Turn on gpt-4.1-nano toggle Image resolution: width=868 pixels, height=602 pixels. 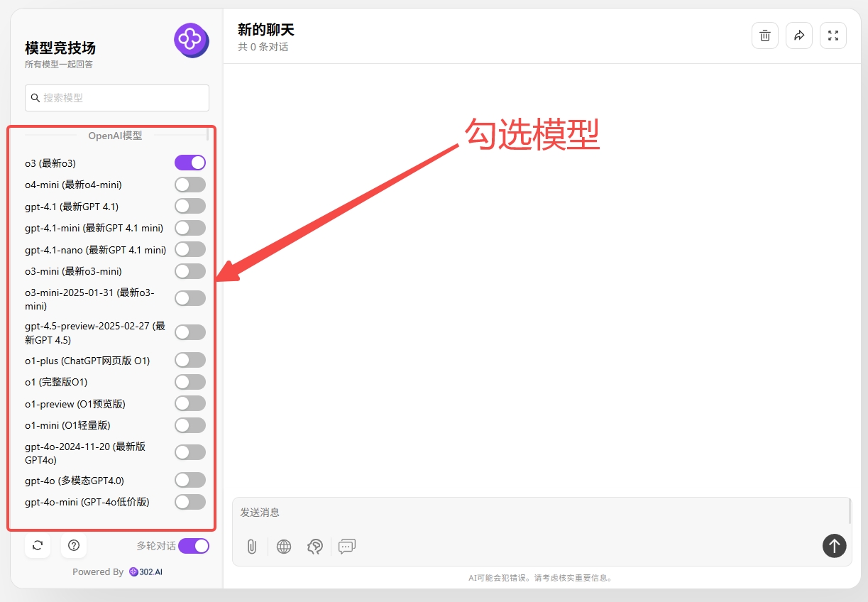coord(190,249)
